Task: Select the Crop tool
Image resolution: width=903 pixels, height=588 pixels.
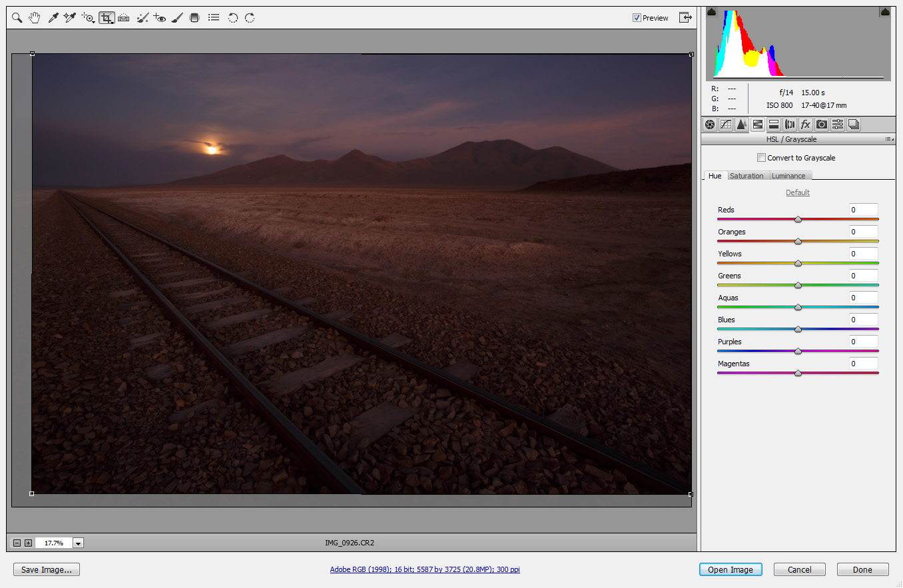Action: pos(107,18)
